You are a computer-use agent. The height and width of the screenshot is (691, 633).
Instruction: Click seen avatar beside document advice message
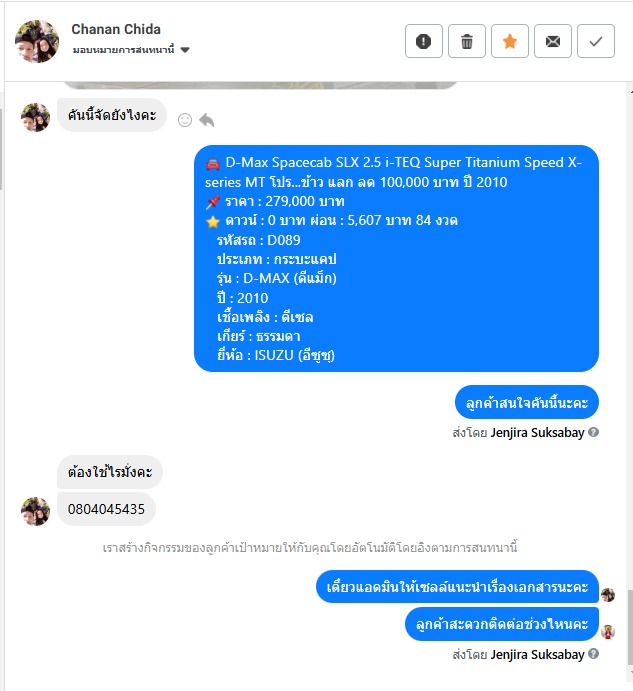point(608,595)
